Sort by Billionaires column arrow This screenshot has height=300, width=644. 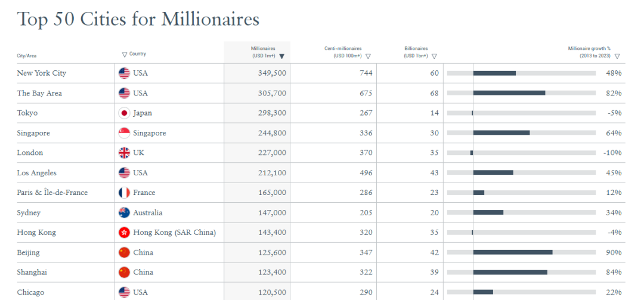(434, 56)
